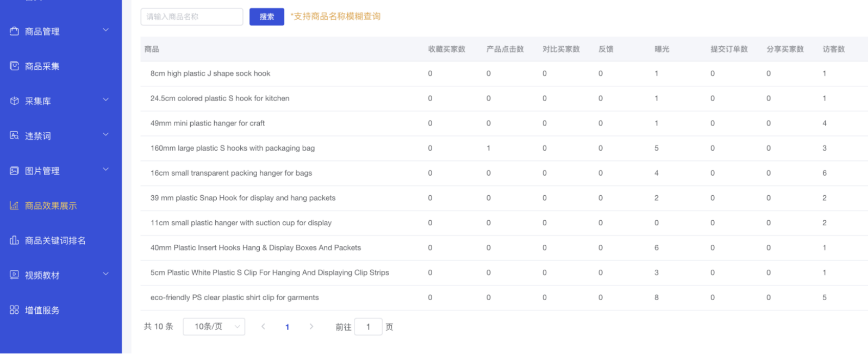Expand the 违禁词 menu chevron

[x=106, y=134]
